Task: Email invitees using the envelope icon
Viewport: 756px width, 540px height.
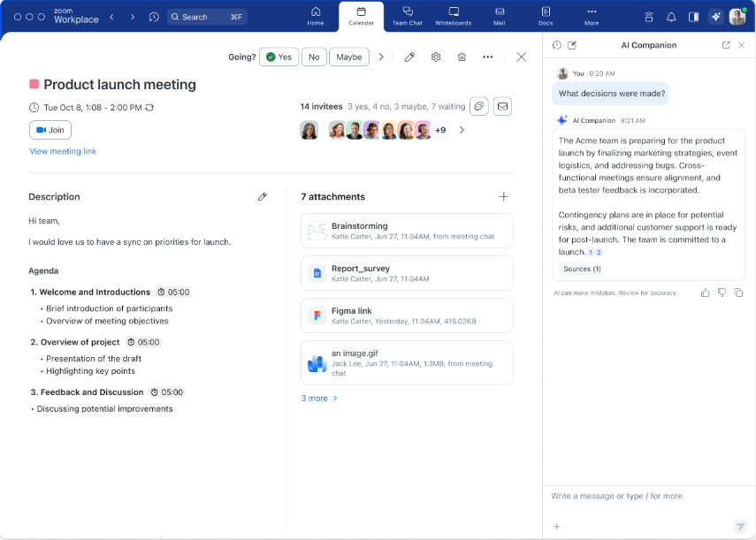Action: [x=502, y=107]
